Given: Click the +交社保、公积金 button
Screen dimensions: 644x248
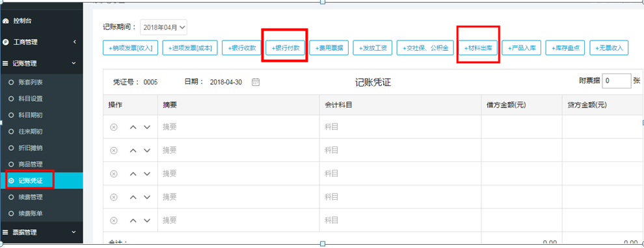Looking at the screenshot, I should point(425,48).
